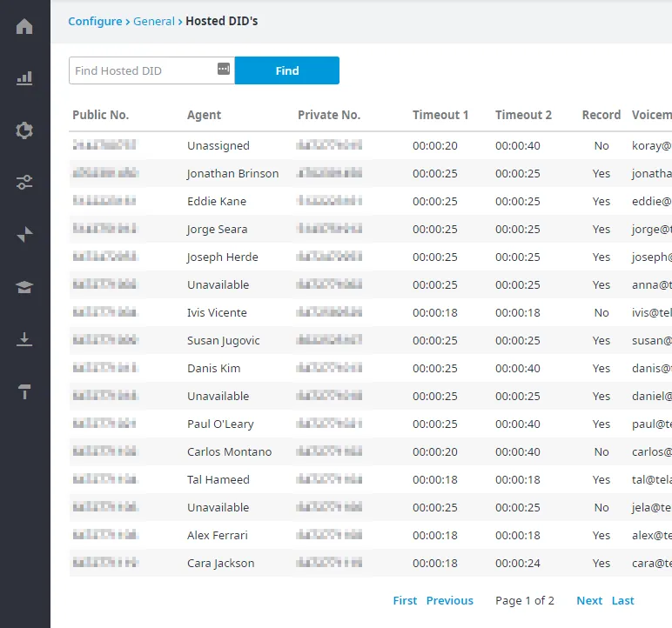Click the download icon in sidebar
Screen dimensions: 672x628
pyautogui.click(x=24, y=339)
